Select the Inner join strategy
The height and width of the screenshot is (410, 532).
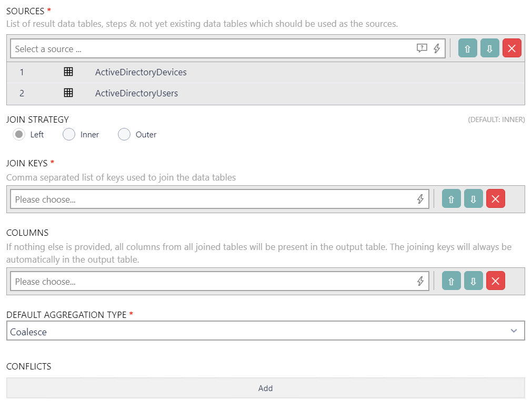tap(69, 135)
